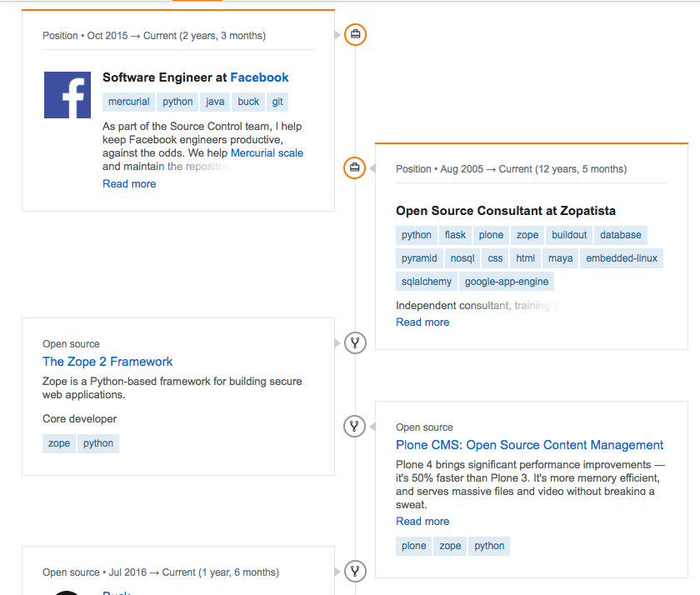
Task: Open Plone CMS: Open Source Content Management link
Action: click(x=529, y=445)
